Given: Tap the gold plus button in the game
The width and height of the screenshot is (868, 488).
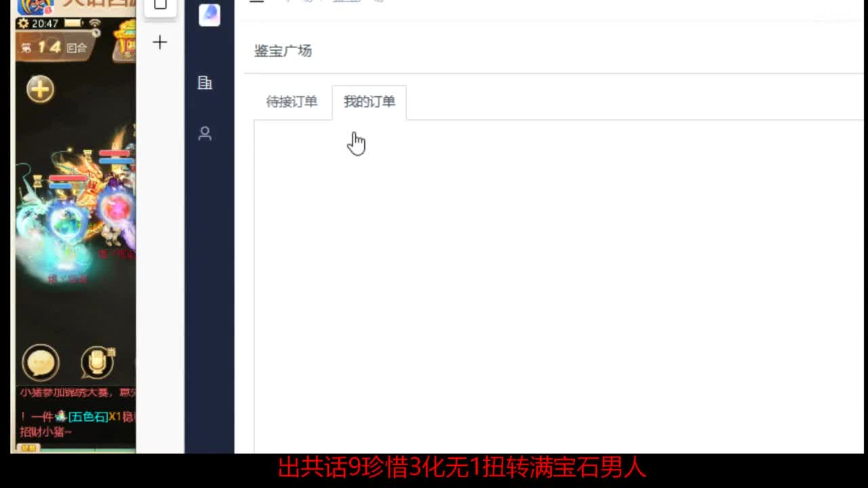Looking at the screenshot, I should pos(39,89).
